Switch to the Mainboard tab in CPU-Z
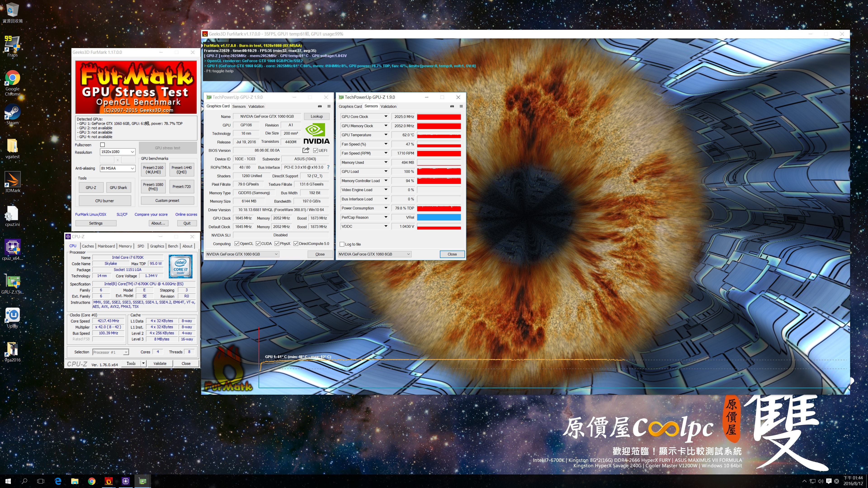 coord(106,246)
